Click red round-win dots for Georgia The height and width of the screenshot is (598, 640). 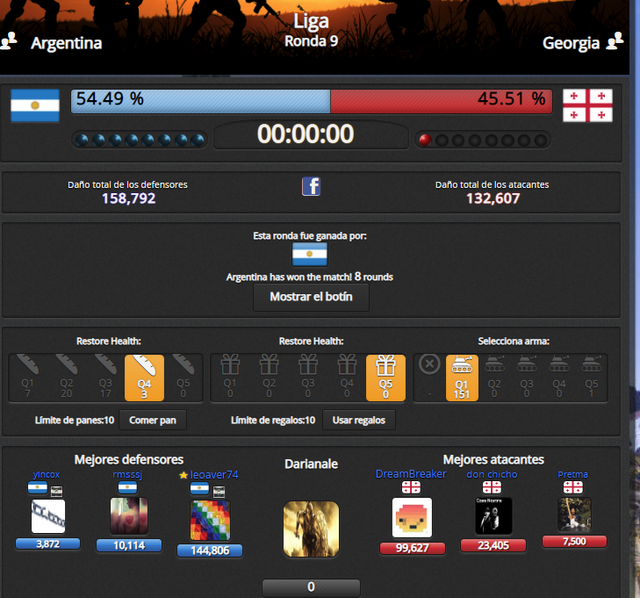click(x=483, y=140)
